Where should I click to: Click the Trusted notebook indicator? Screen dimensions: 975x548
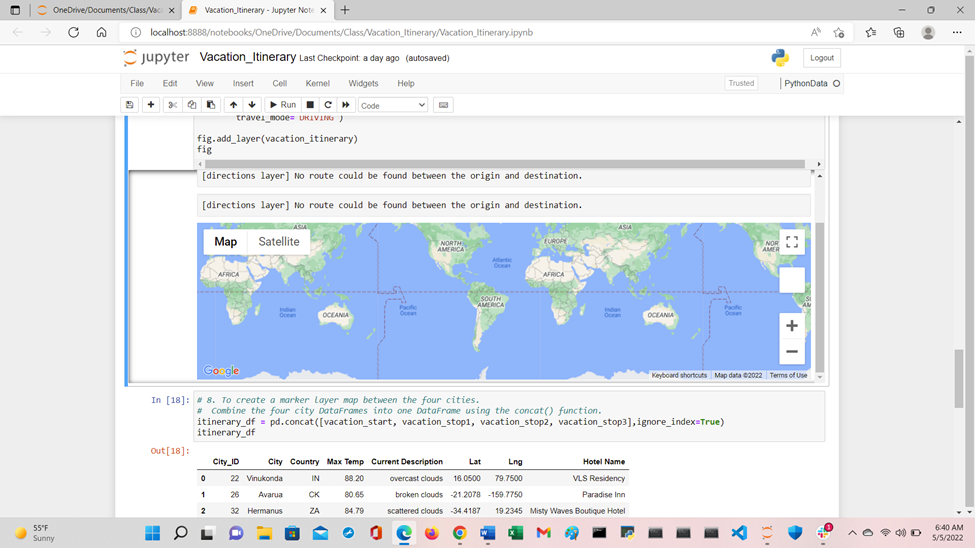pos(741,83)
